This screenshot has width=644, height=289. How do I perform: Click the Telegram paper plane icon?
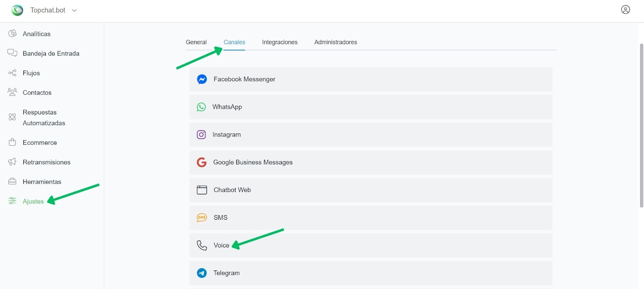tap(202, 273)
